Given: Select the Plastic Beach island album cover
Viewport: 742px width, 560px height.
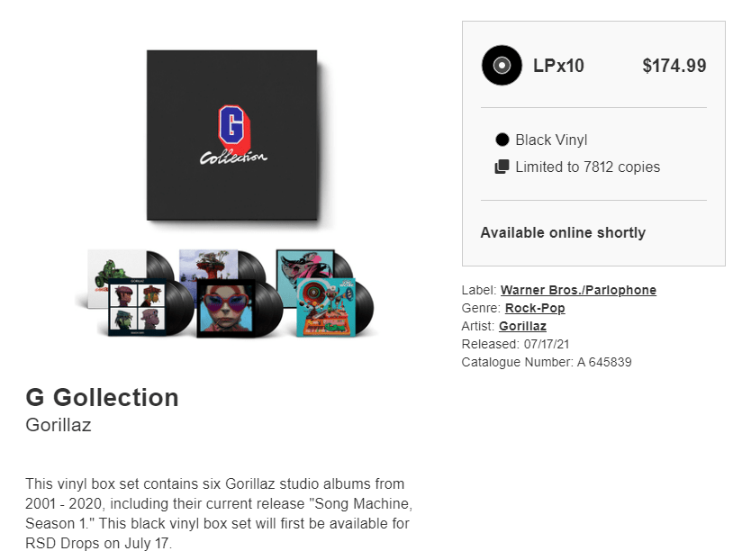Looking at the screenshot, I should click(x=208, y=265).
